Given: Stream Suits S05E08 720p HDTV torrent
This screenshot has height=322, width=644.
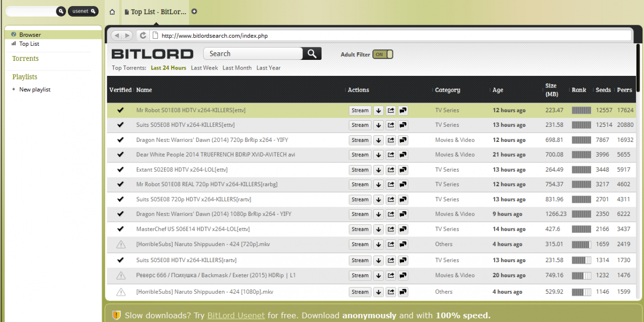Looking at the screenshot, I should [x=360, y=200].
